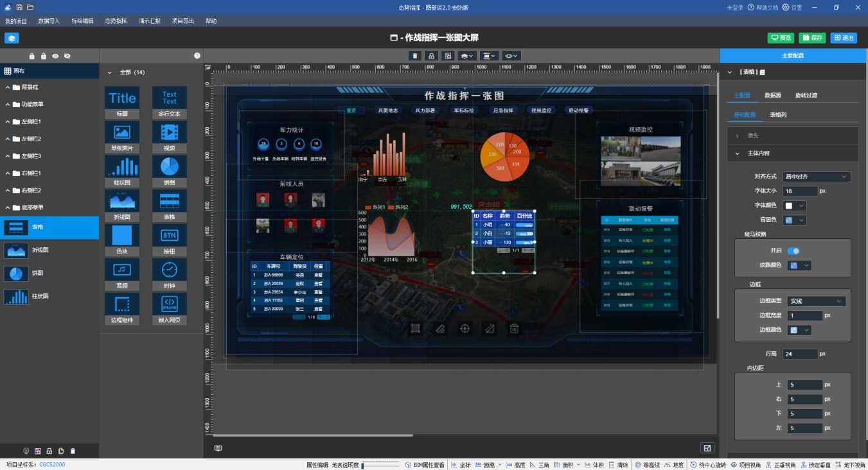
Task: Open the 我的项目 menu
Action: point(16,21)
